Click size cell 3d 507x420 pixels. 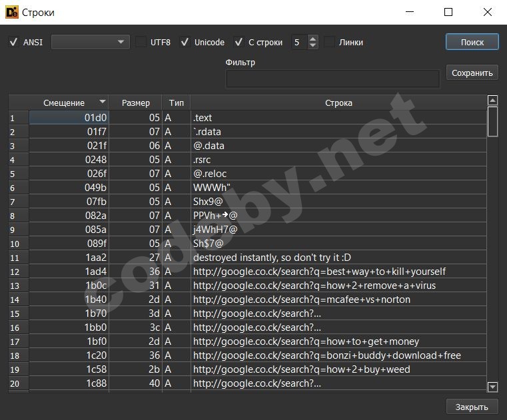[x=135, y=314]
